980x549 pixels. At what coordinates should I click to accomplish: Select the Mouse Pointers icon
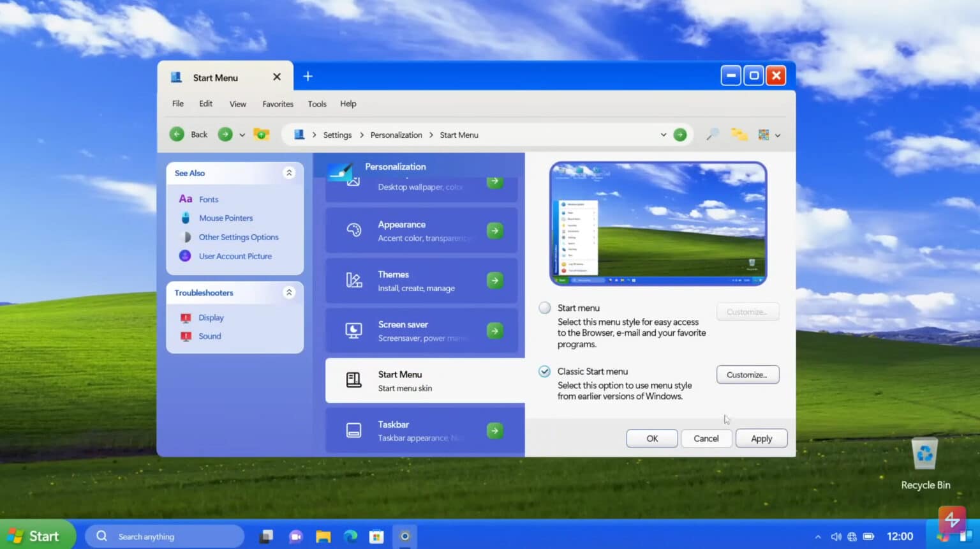point(185,218)
